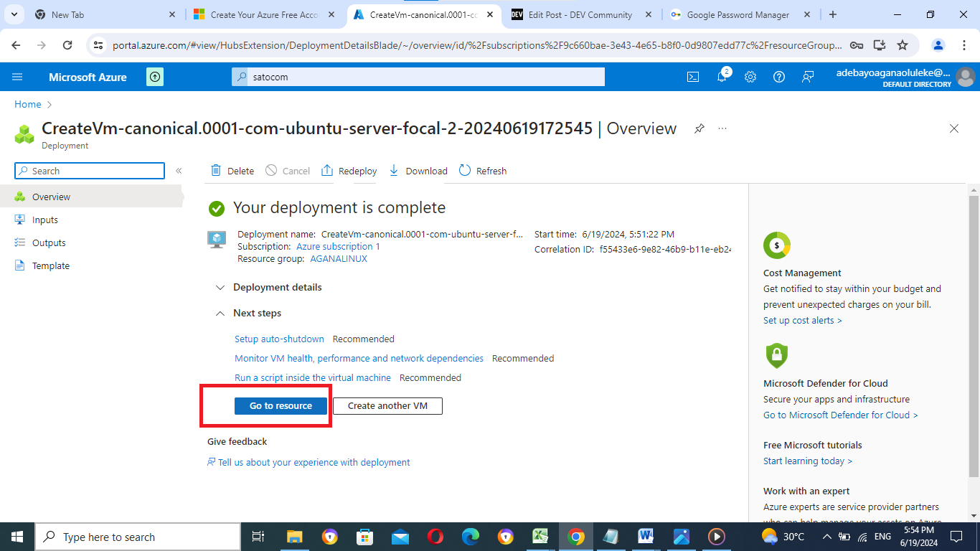This screenshot has width=980, height=551.
Task: Bookmark this page with the star icon
Action: click(903, 45)
